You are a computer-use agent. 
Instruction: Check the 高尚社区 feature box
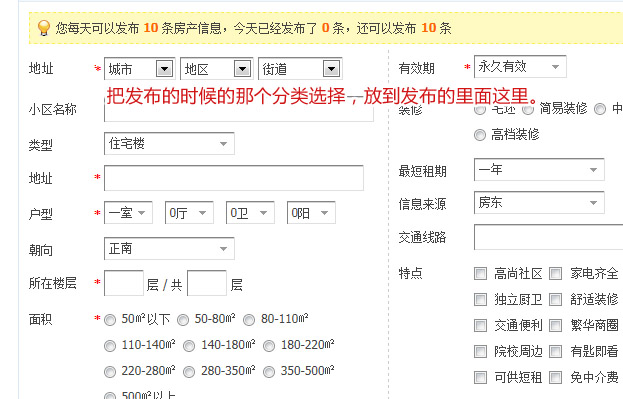point(480,273)
